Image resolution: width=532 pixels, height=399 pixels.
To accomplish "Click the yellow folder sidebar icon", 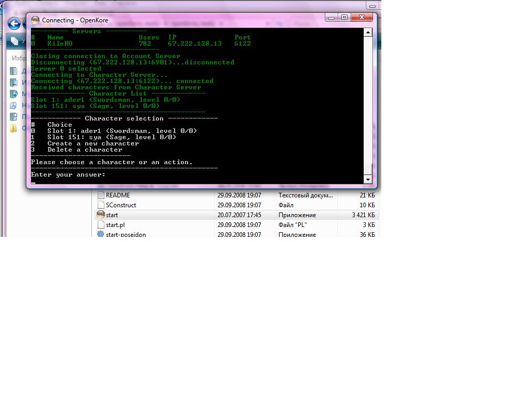I will pos(14,128).
